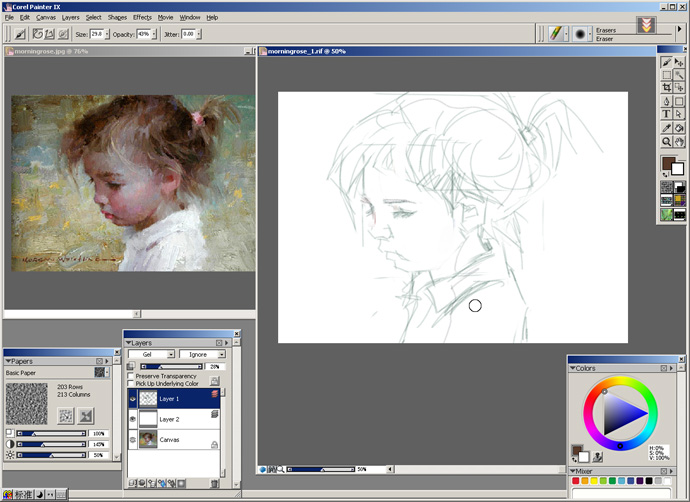The height and width of the screenshot is (502, 690).
Task: Click the swap colors arrows in the toolbox
Action: click(x=665, y=175)
